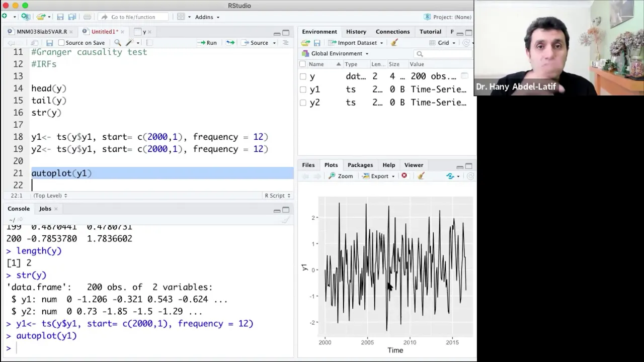Refresh the current plot icon

[x=470, y=176]
